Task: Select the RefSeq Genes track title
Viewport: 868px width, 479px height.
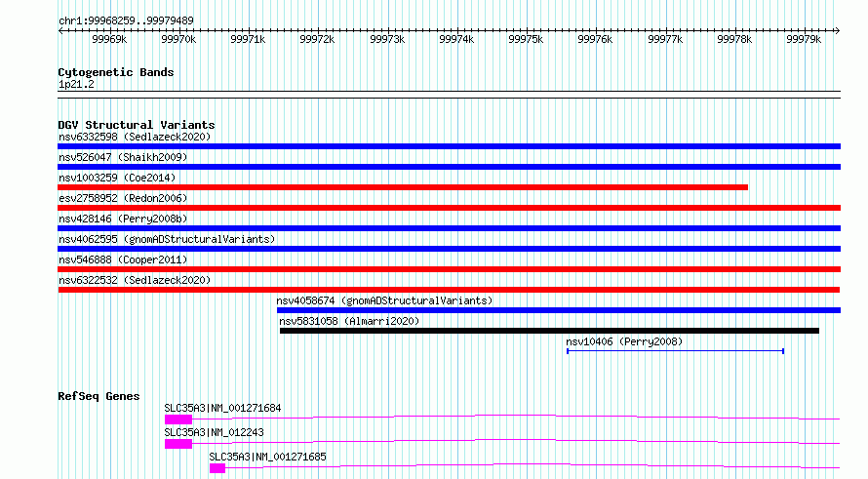Action: click(x=99, y=396)
